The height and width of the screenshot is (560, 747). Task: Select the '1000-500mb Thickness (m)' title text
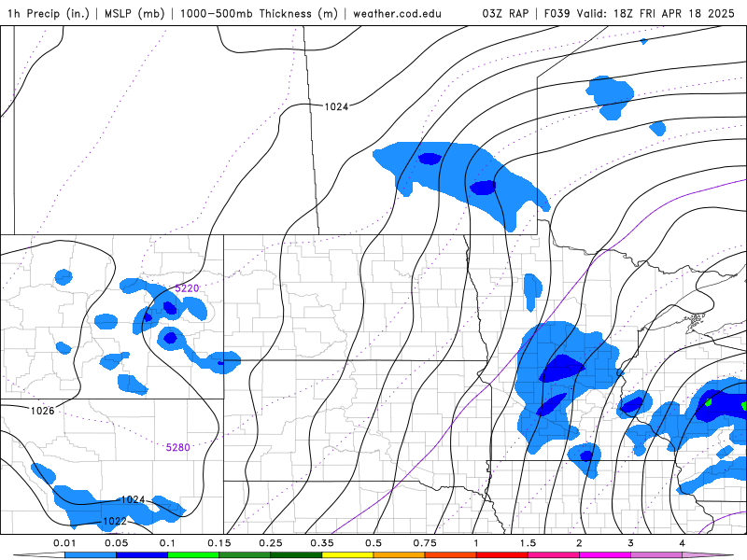point(259,13)
